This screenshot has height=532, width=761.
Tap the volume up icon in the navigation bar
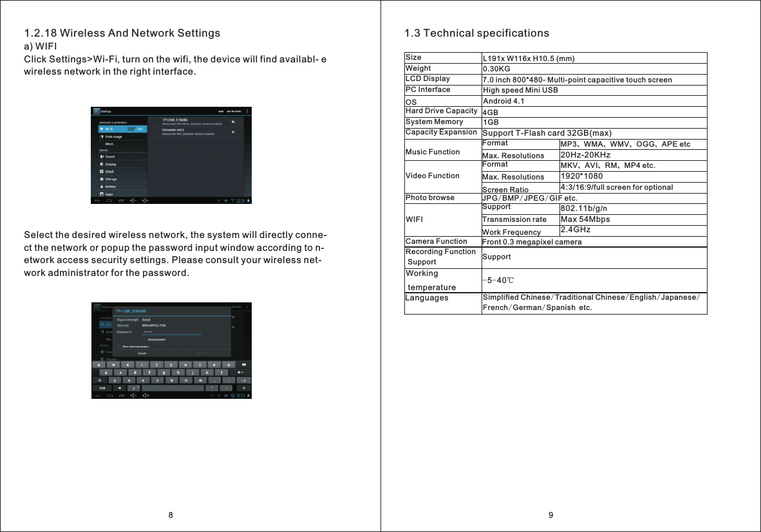pos(146,201)
